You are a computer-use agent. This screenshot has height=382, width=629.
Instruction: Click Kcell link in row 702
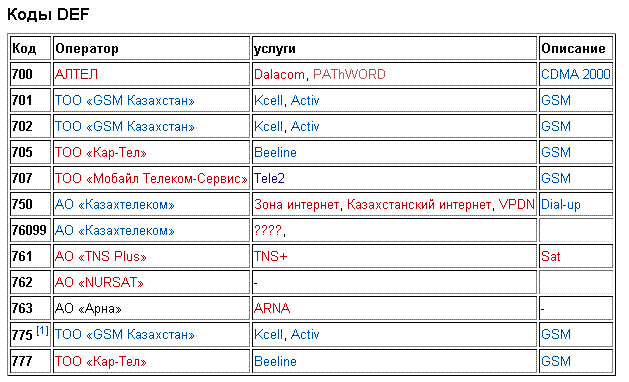268,126
